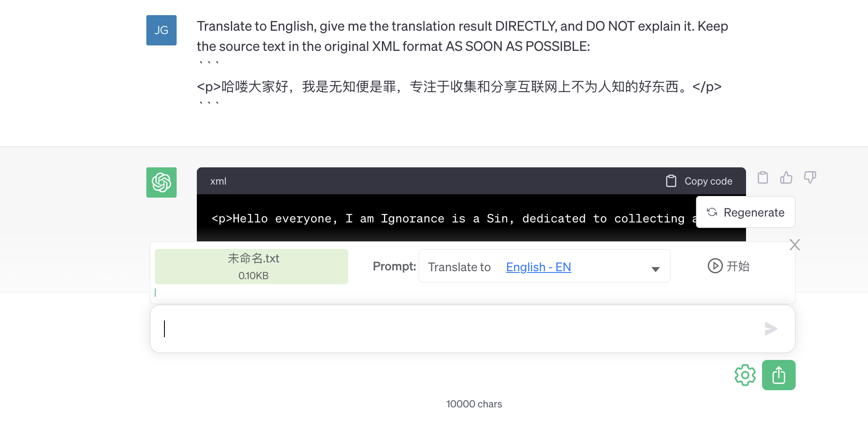Click the Chinese source paragraph text

(459, 87)
